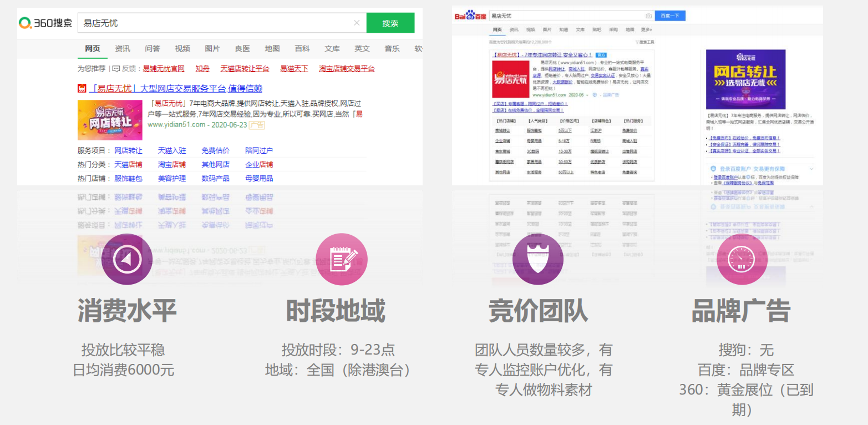Open the 美容护理 hot shop link
The height and width of the screenshot is (425, 868).
(x=172, y=179)
